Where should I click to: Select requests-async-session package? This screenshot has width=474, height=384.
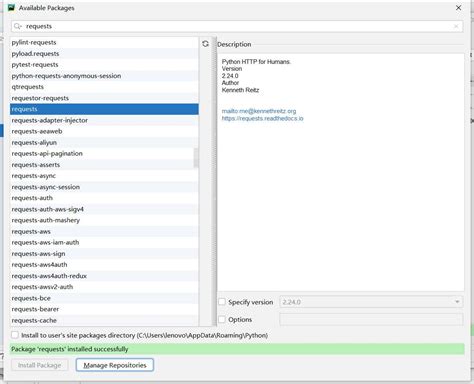click(x=104, y=187)
